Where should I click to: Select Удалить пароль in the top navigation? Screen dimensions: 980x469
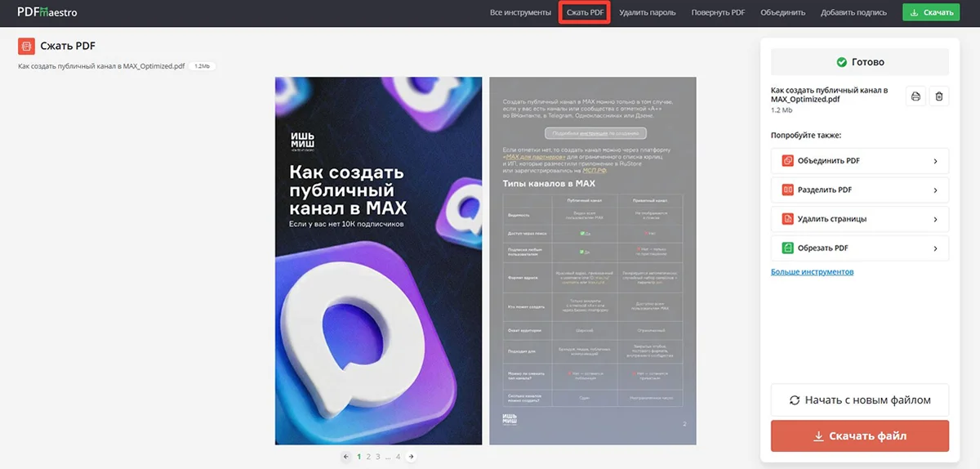(x=647, y=12)
